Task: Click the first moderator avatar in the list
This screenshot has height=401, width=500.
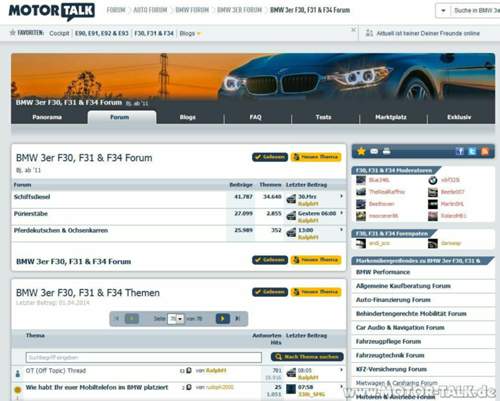Action: 361,180
